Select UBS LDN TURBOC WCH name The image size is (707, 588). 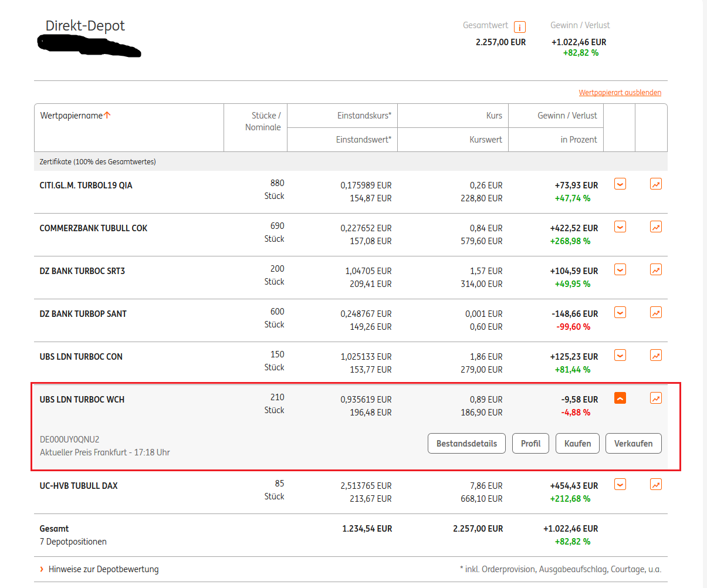(82, 400)
